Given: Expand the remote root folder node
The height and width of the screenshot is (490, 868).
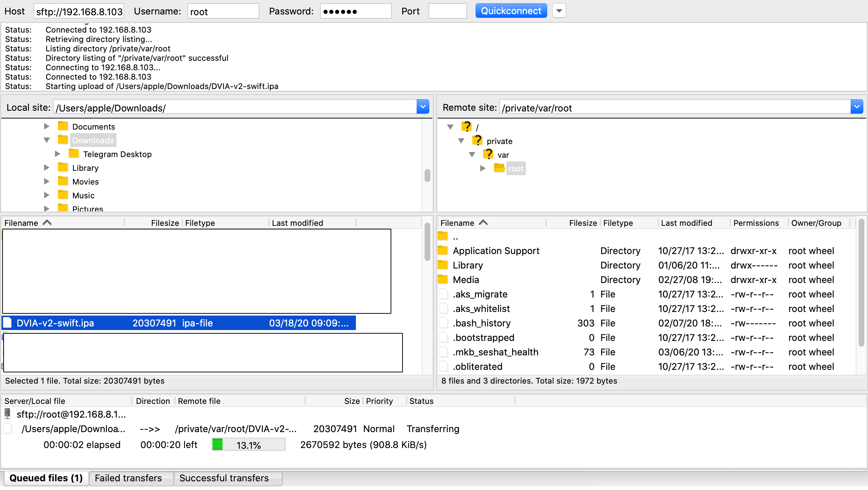Looking at the screenshot, I should tap(483, 168).
